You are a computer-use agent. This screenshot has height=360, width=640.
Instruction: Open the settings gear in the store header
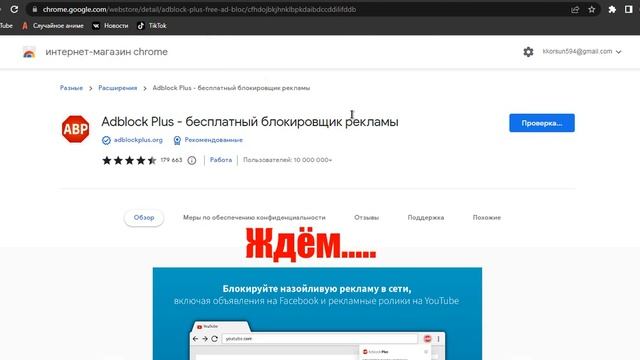(528, 52)
